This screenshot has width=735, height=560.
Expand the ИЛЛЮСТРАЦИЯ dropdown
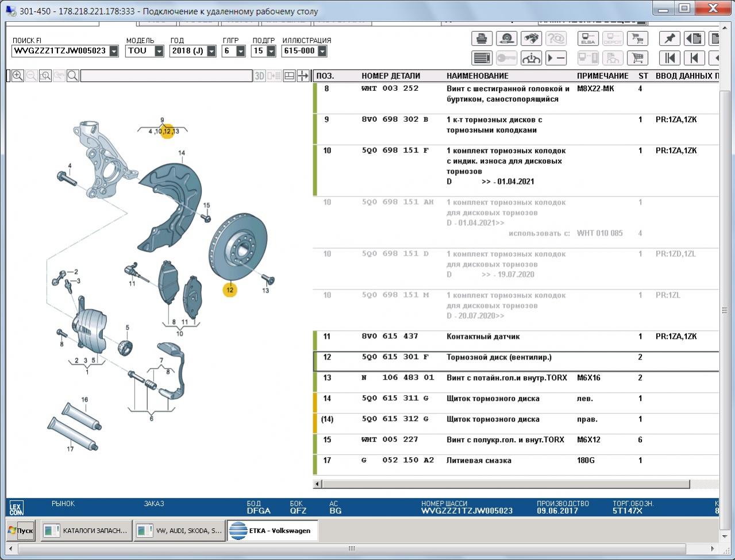click(322, 51)
